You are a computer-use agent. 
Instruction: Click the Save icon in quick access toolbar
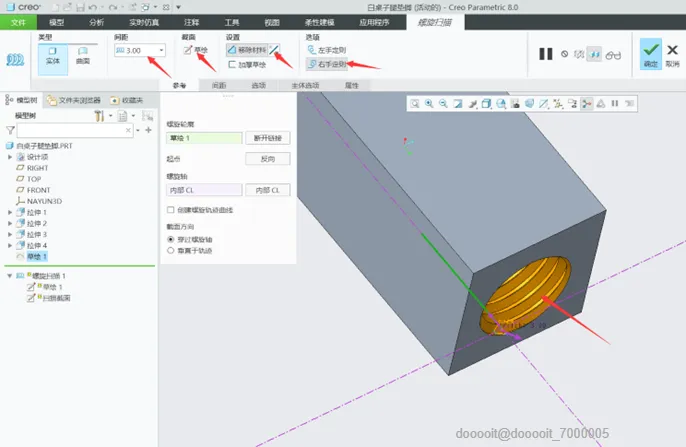(x=80, y=7)
